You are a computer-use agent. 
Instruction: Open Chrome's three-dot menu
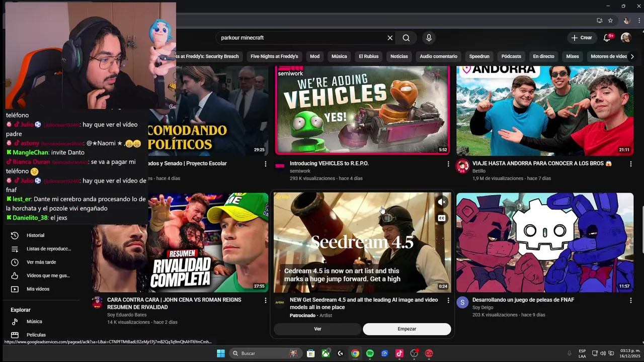coord(639,21)
